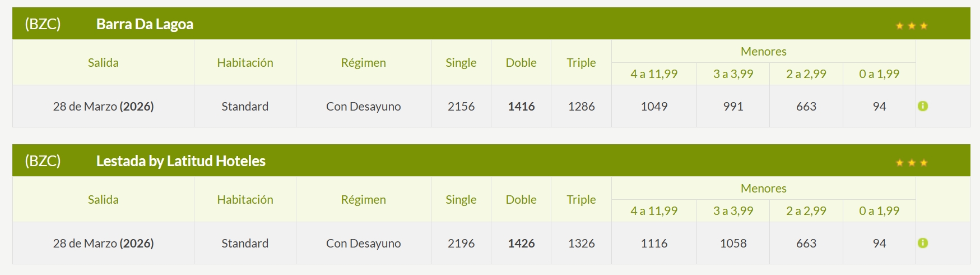Screen dimensions: 980x275
Task: Click the star rating of Barra Da Lagoa
Action: [x=911, y=26]
